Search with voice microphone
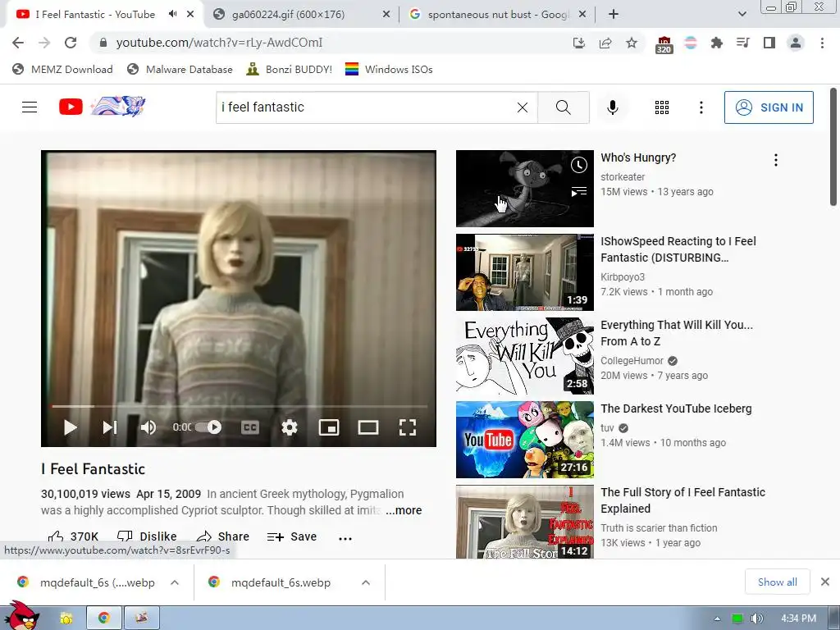Screen dimensions: 840x630 pyautogui.click(x=612, y=107)
